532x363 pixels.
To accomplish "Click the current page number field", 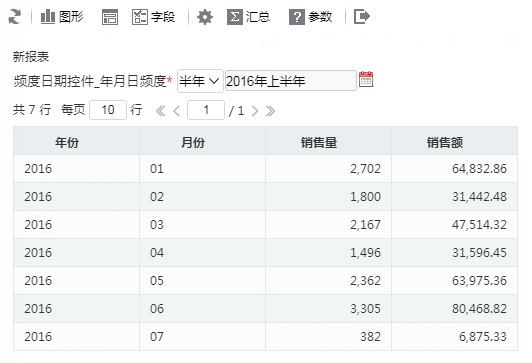I will point(206,110).
